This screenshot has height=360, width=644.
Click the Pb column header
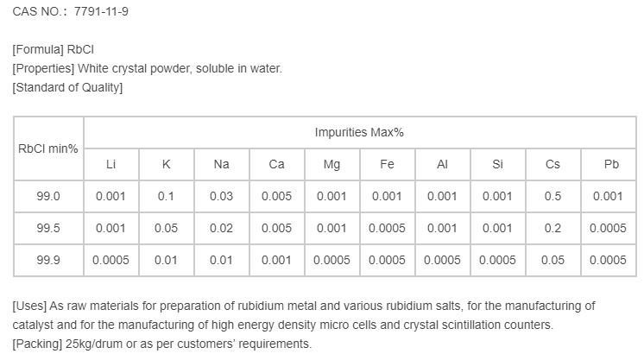tap(608, 164)
